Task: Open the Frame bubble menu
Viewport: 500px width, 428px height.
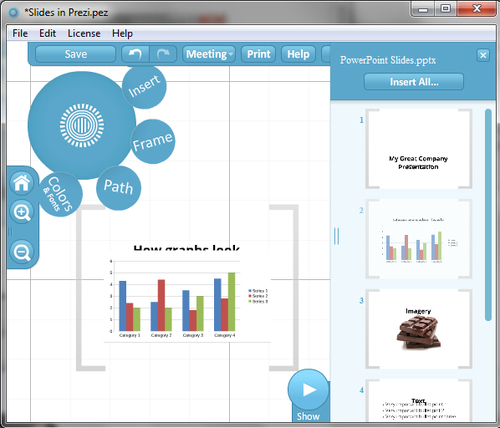Action: [x=153, y=142]
